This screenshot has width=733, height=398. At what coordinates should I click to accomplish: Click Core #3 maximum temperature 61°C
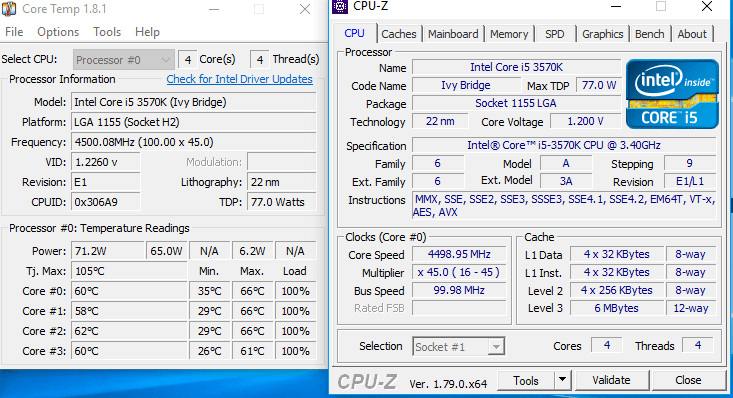[252, 351]
